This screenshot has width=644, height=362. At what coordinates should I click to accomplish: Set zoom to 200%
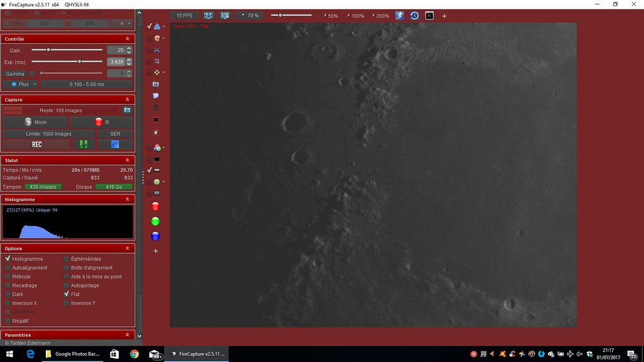coord(380,16)
